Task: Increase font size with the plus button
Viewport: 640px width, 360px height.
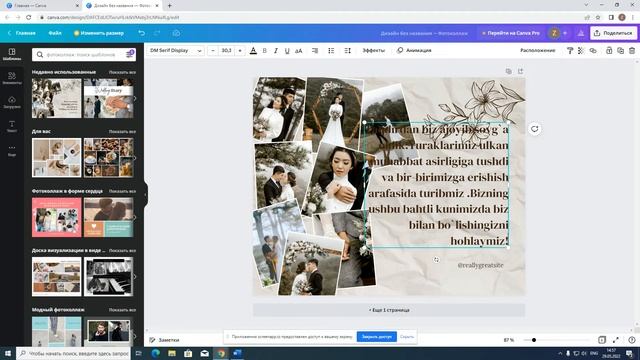Action: pyautogui.click(x=240, y=51)
